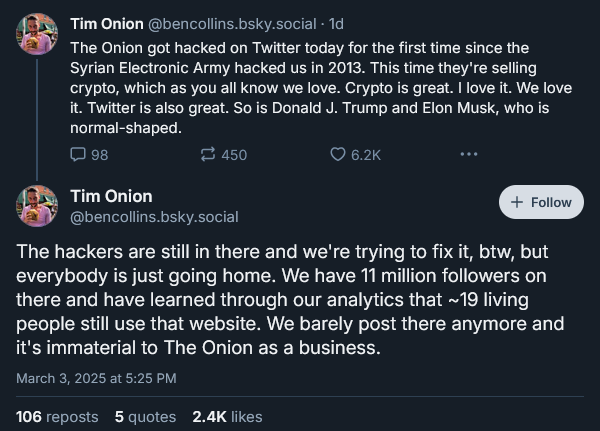Open the parent post text about hacking
The height and width of the screenshot is (431, 600).
321,88
